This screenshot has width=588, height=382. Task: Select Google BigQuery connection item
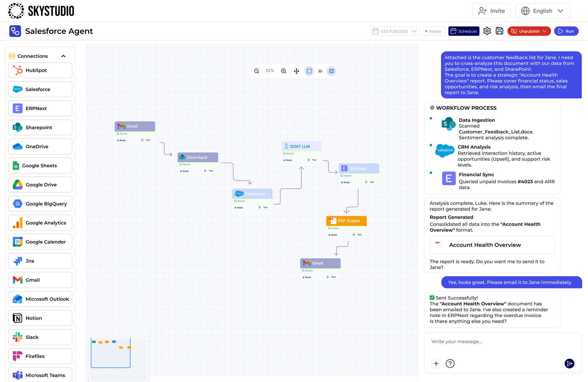pos(40,204)
